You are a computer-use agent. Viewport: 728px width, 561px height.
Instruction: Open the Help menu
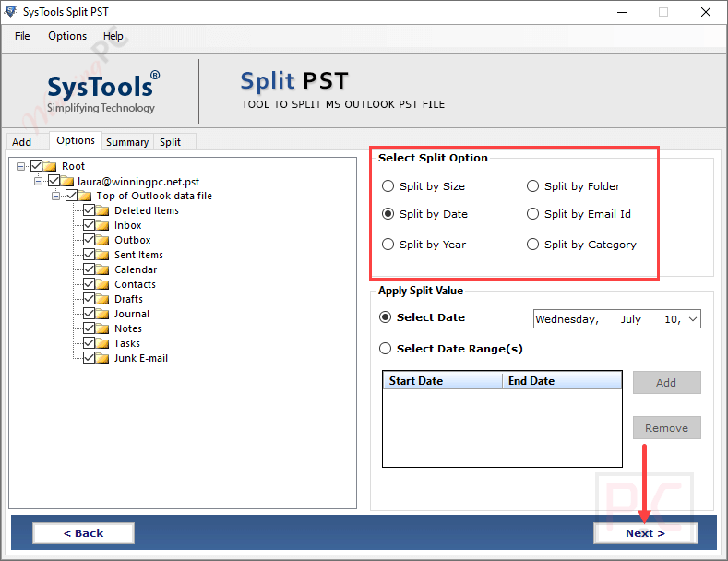click(113, 36)
